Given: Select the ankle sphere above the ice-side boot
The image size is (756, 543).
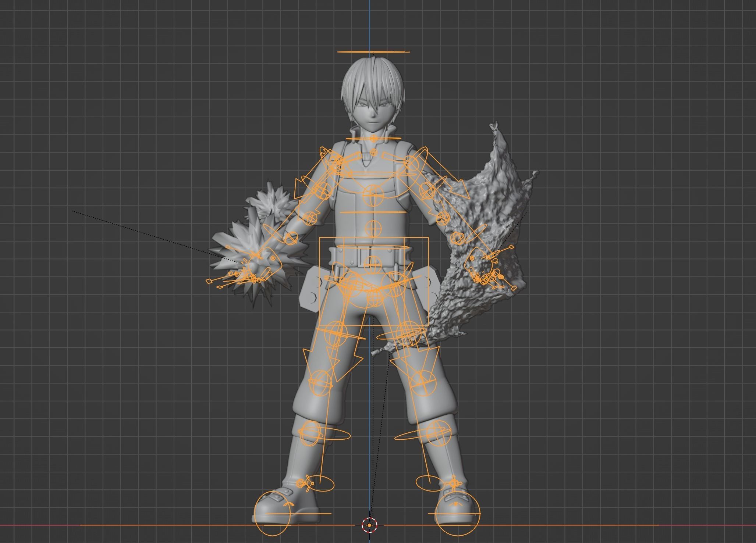Looking at the screenshot, I should (311, 432).
